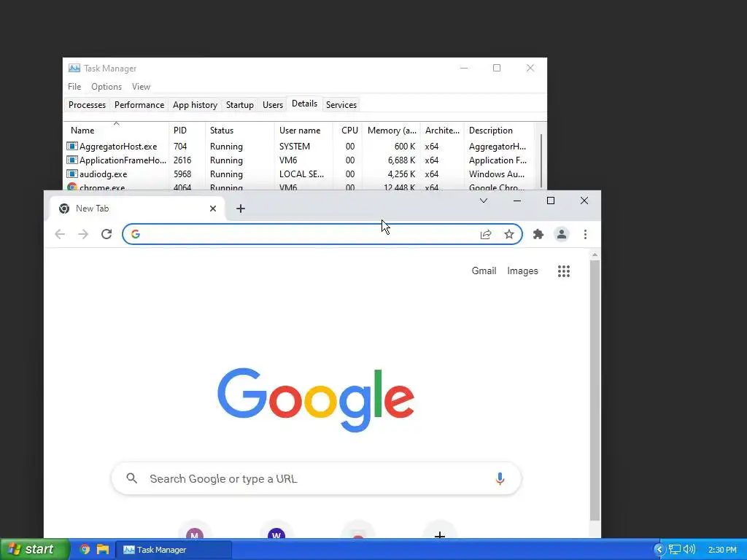This screenshot has height=560, width=747.
Task: Open the W shortcut tile
Action: [x=276, y=533]
